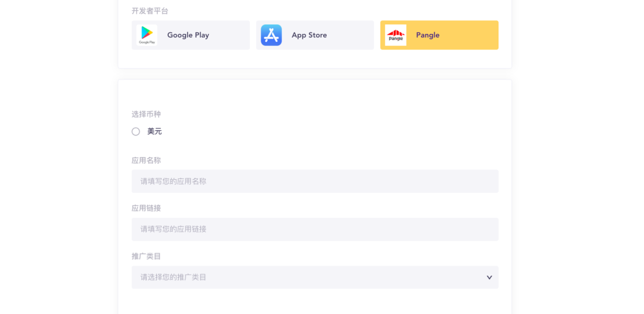Click the 应用名称 field label
Viewport: 644px width, 314px height.
pos(146,161)
